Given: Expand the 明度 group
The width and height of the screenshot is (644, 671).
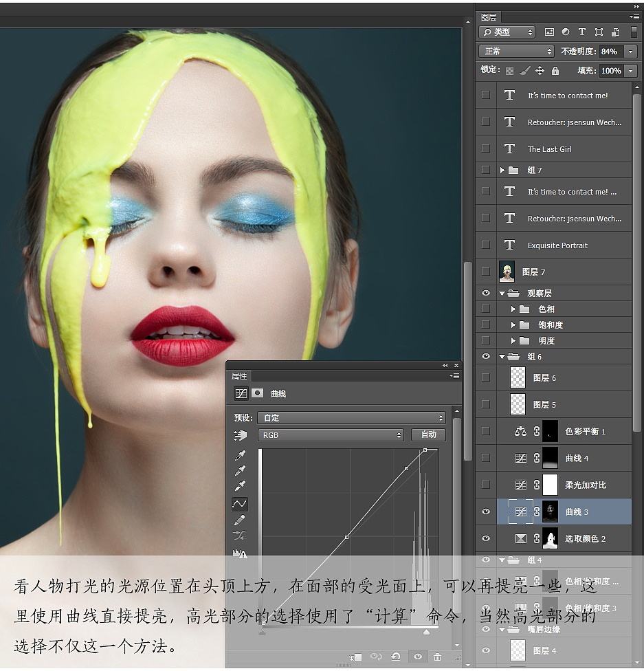Looking at the screenshot, I should [x=513, y=340].
